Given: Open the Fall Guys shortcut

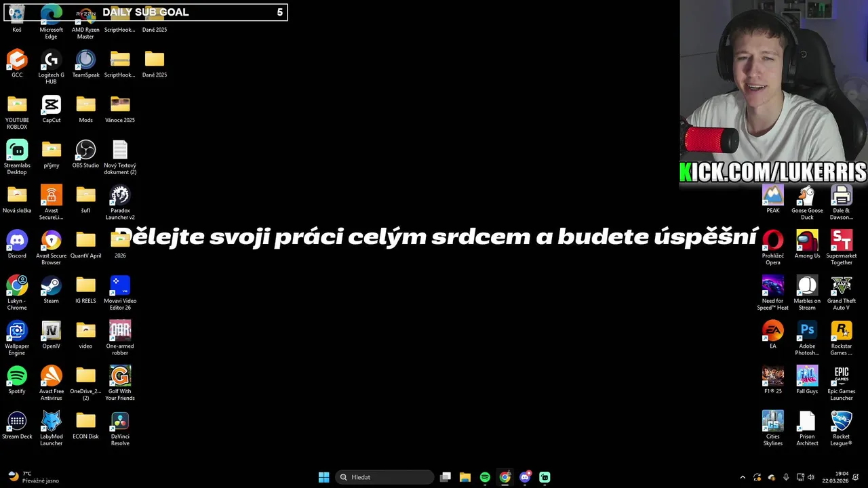Looking at the screenshot, I should pos(807,380).
